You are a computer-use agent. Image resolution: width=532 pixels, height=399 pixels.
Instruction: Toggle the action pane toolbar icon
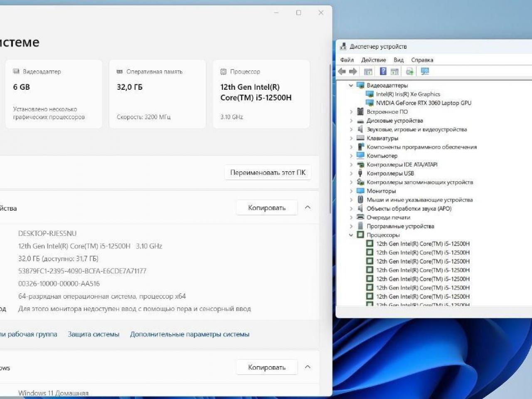click(395, 71)
